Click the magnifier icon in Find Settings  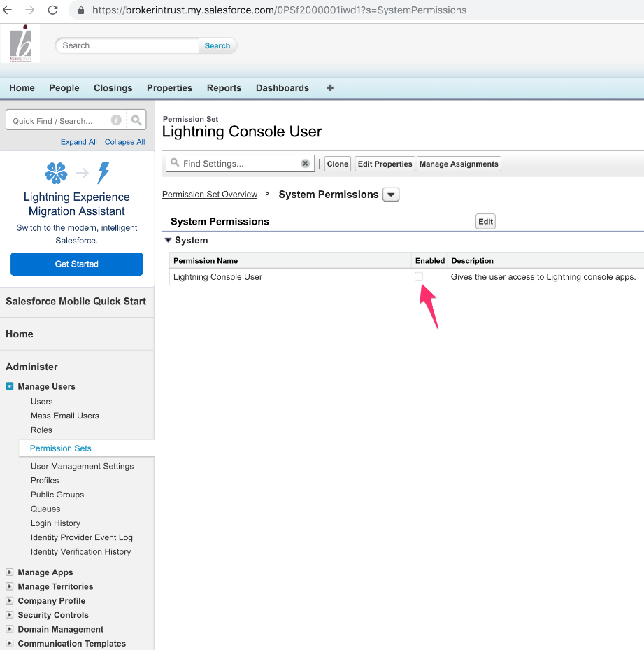pyautogui.click(x=175, y=162)
